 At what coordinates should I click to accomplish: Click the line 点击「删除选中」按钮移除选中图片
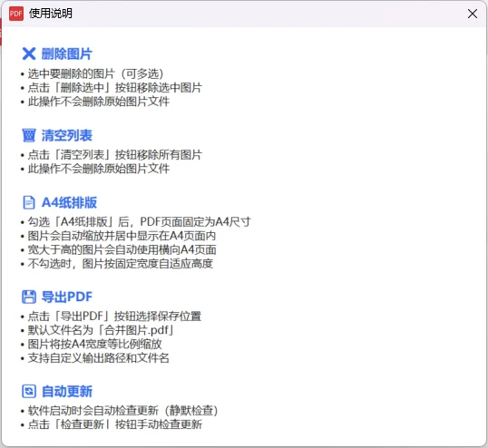click(115, 88)
